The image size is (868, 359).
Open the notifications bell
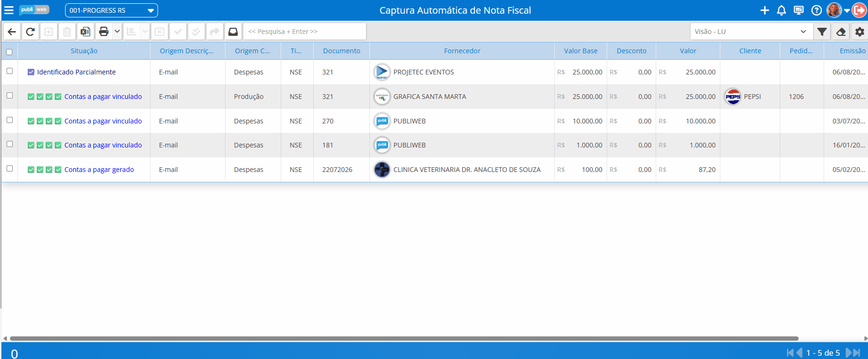tap(781, 10)
